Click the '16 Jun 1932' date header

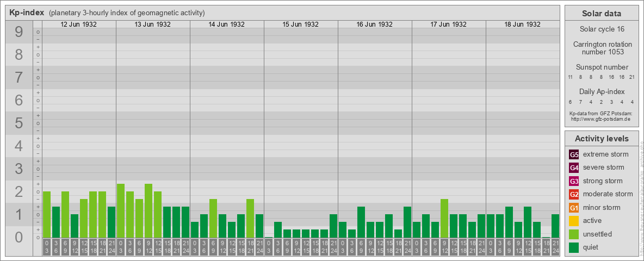[x=375, y=24]
